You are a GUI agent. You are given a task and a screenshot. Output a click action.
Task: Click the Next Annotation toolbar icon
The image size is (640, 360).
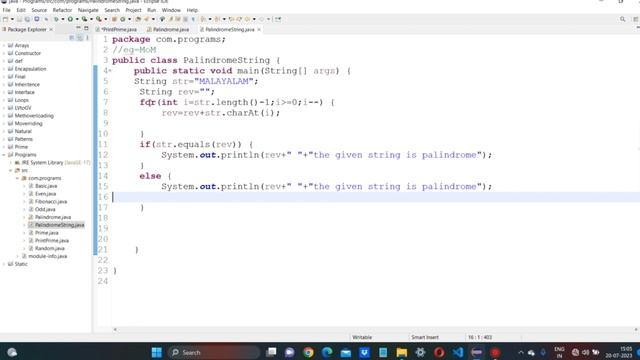[x=203, y=19]
